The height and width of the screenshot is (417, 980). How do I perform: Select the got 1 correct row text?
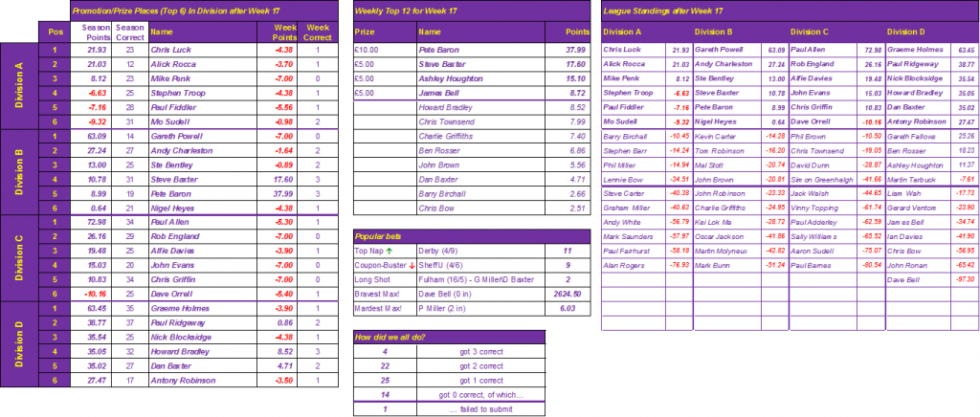[x=481, y=380]
